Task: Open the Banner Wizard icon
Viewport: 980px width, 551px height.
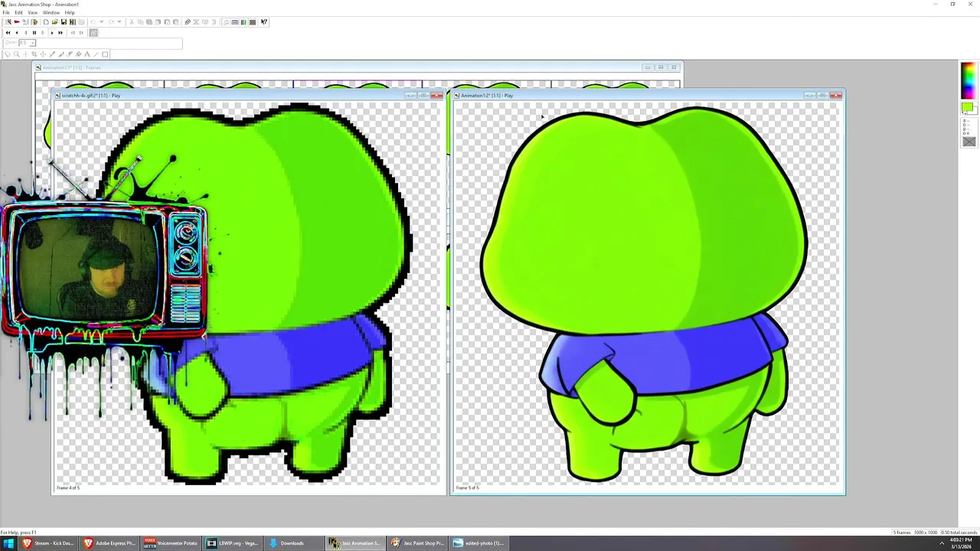Action: pyautogui.click(x=17, y=22)
